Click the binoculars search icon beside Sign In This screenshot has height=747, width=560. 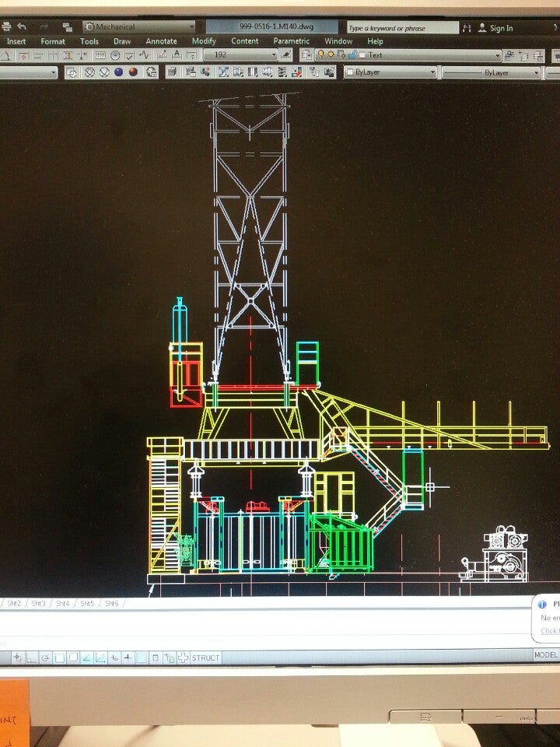(467, 28)
